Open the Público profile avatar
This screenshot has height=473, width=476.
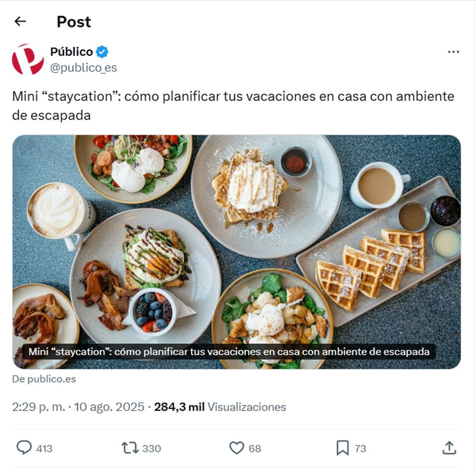[28, 59]
